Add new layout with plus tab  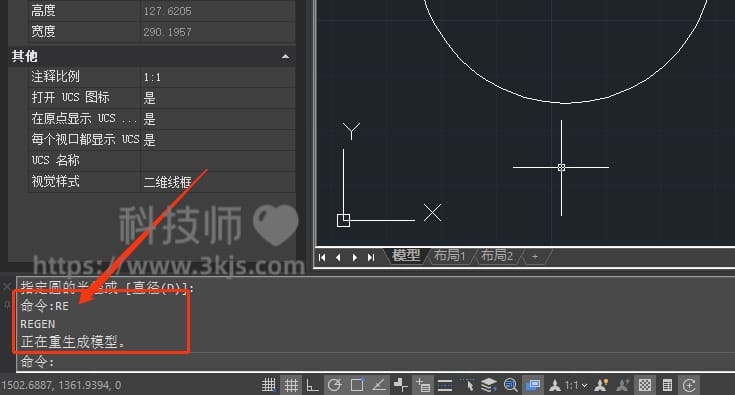coord(535,256)
